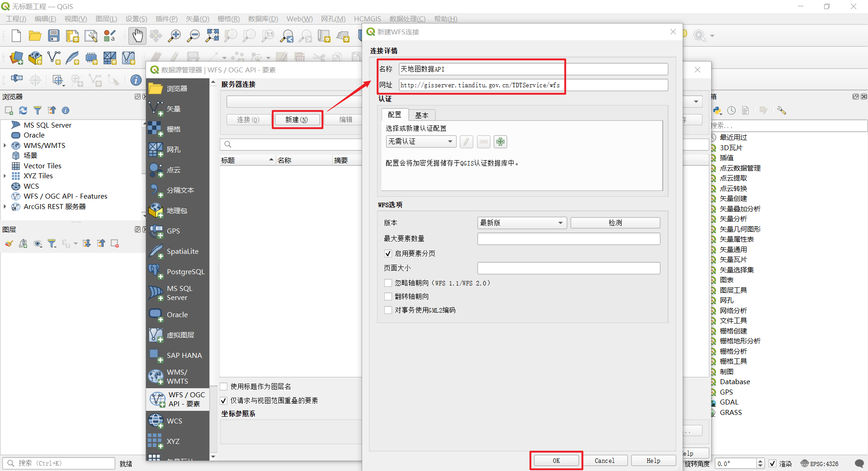Screen dimensions: 868x471
Task: Open the WFS version dropdown
Action: click(522, 223)
